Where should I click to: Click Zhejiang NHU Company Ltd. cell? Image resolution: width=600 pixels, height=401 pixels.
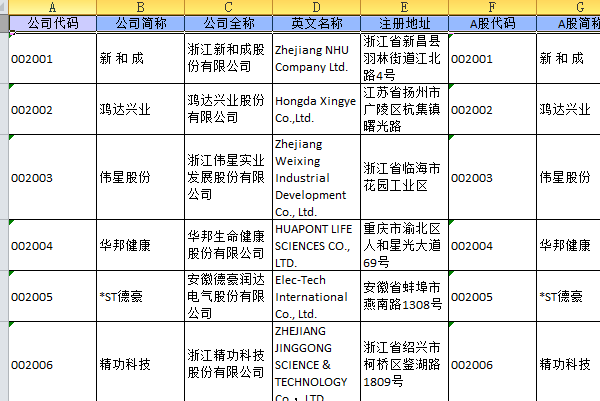point(316,58)
